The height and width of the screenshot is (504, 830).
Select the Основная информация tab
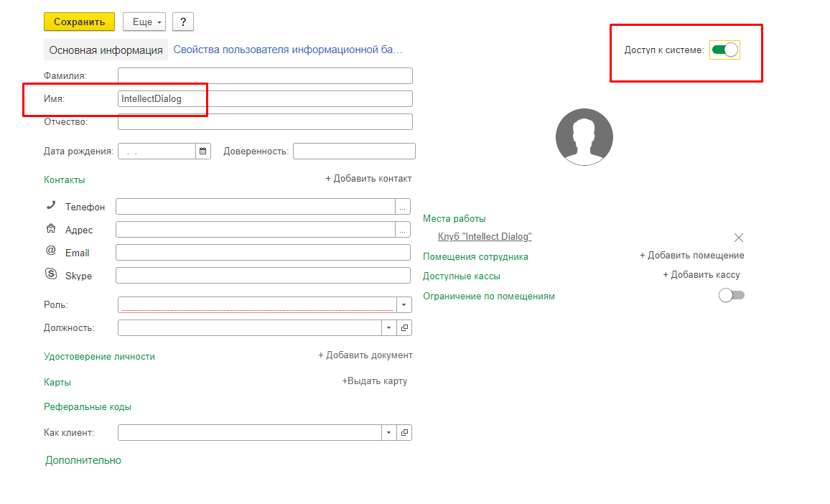pos(106,50)
